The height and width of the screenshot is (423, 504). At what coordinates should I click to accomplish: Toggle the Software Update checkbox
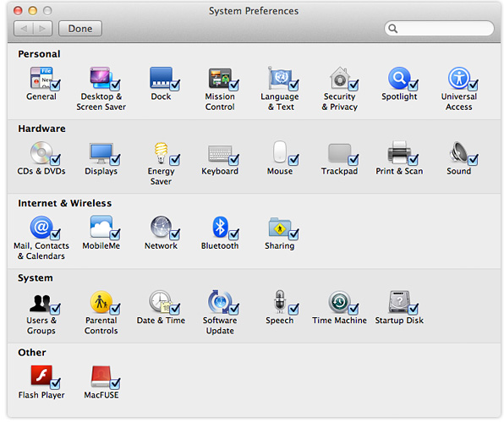(x=233, y=309)
